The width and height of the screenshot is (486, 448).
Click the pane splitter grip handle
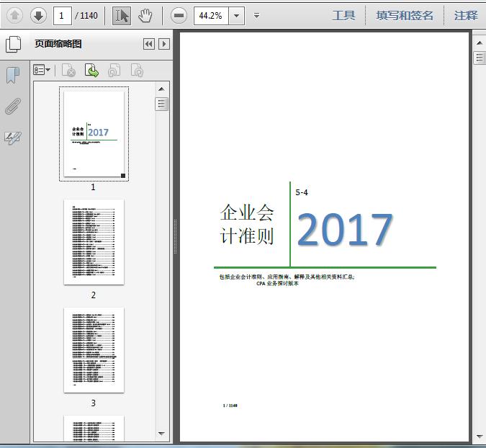[x=176, y=236]
